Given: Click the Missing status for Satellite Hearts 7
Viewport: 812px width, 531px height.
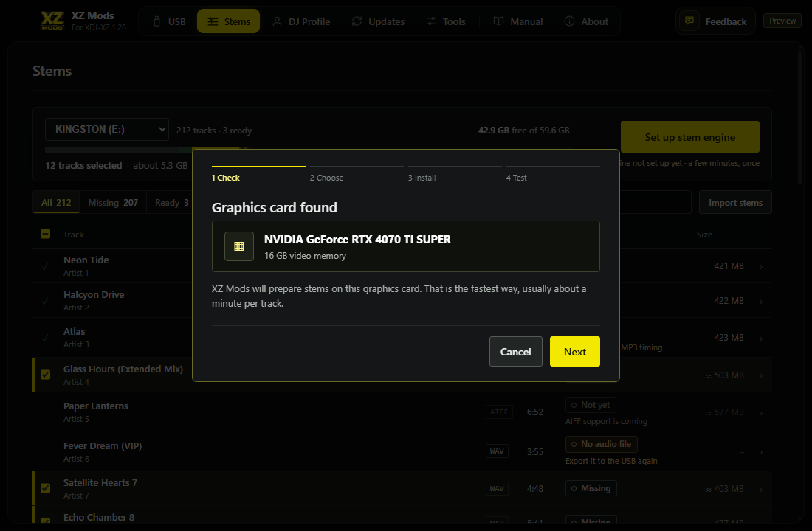Looking at the screenshot, I should pos(591,488).
